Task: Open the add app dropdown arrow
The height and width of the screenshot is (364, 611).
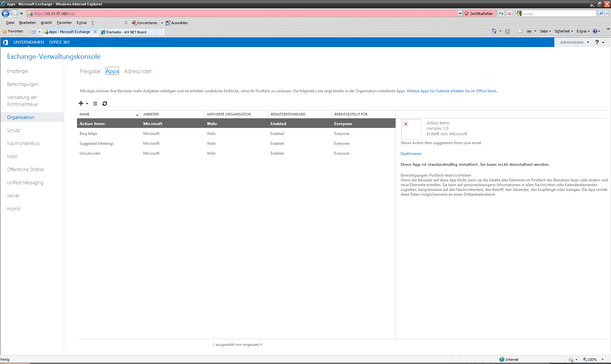Action: 87,104
